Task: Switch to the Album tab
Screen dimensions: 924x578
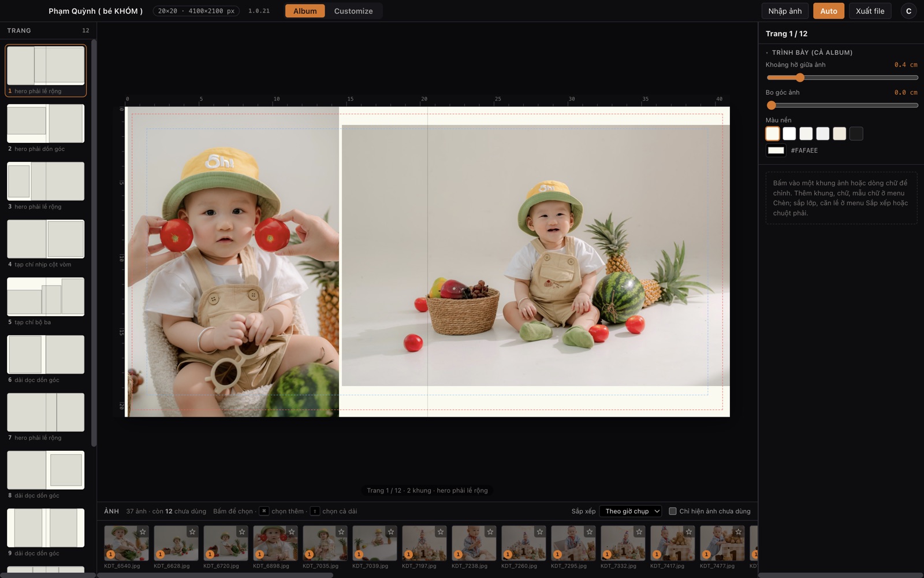Action: (305, 11)
